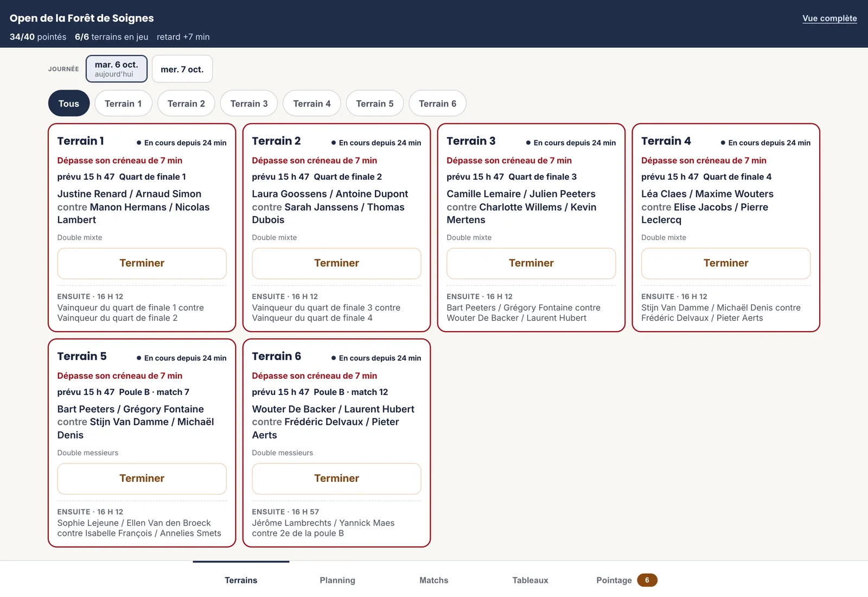The width and height of the screenshot is (868, 597).
Task: Click Terminer on Terrain 2 card
Action: click(x=336, y=263)
